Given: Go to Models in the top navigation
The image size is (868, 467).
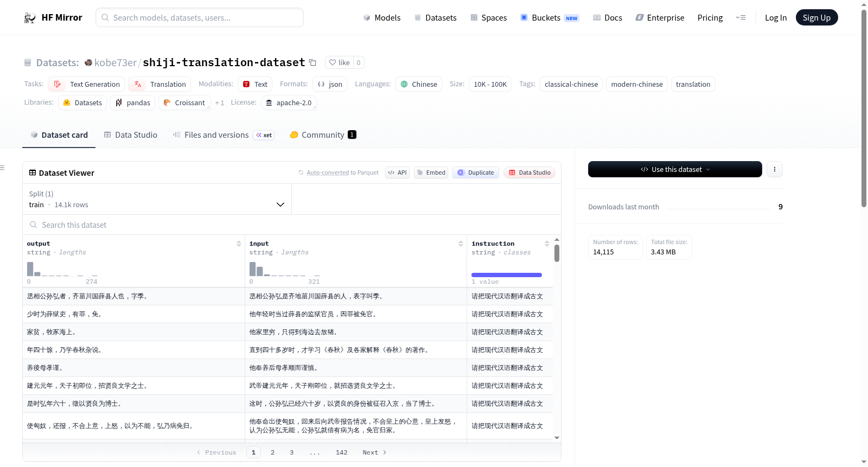Looking at the screenshot, I should [x=382, y=17].
